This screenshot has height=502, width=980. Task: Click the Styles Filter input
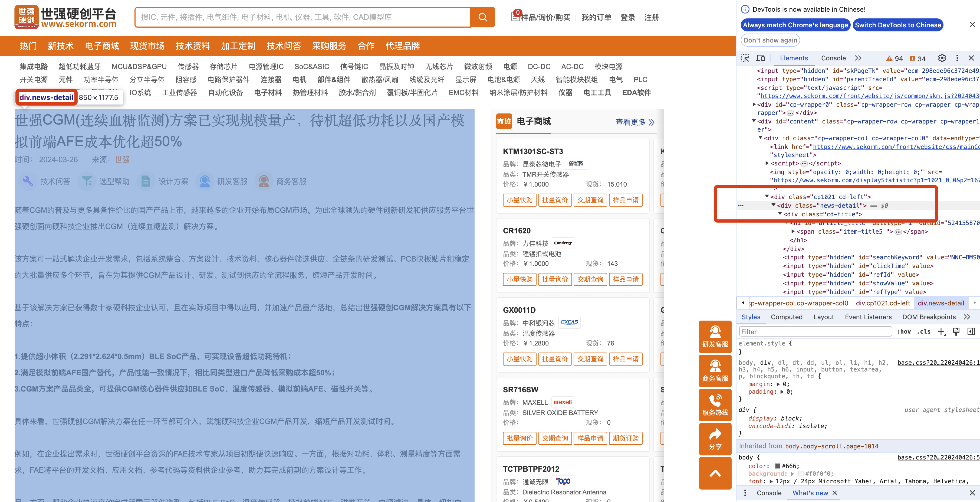[x=815, y=332]
